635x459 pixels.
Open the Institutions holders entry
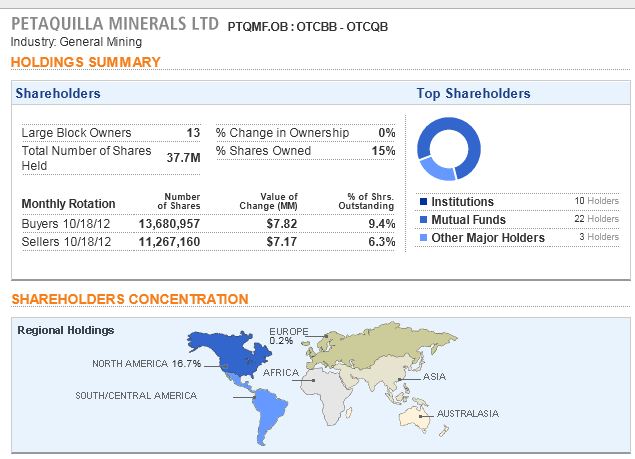462,202
